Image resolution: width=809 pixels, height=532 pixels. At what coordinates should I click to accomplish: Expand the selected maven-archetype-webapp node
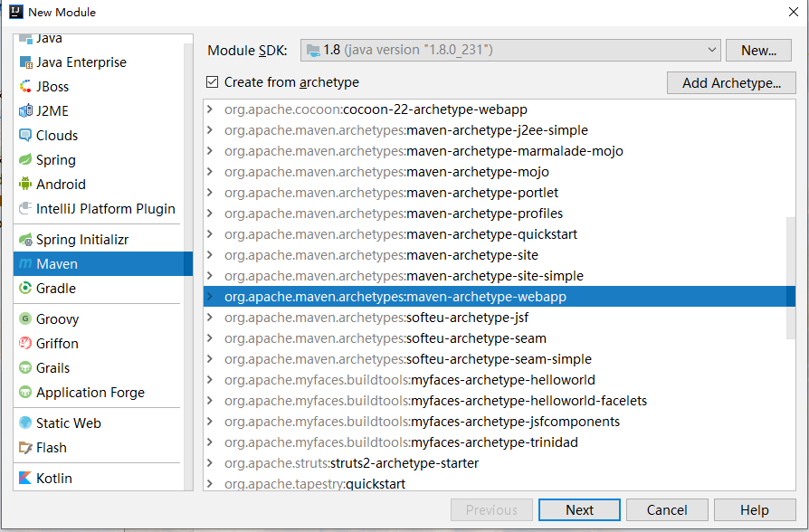(209, 297)
